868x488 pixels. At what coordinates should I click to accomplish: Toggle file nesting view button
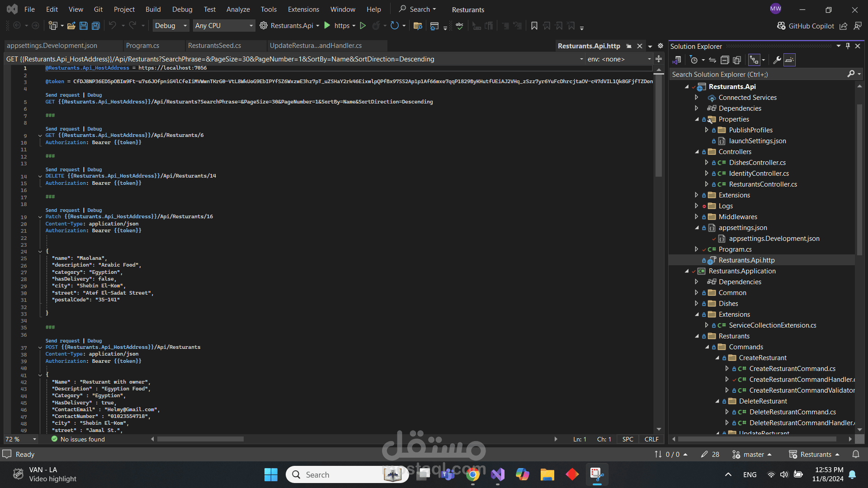(x=754, y=60)
